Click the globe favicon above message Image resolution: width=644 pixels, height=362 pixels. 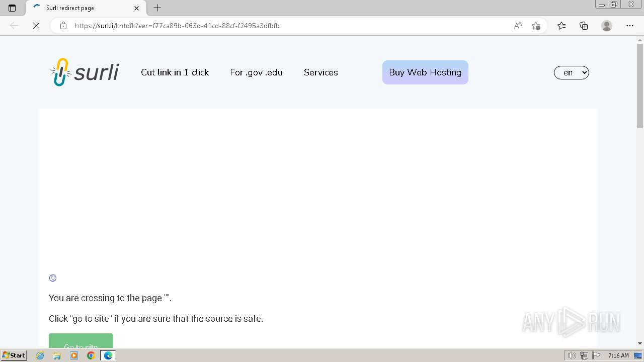tap(53, 278)
